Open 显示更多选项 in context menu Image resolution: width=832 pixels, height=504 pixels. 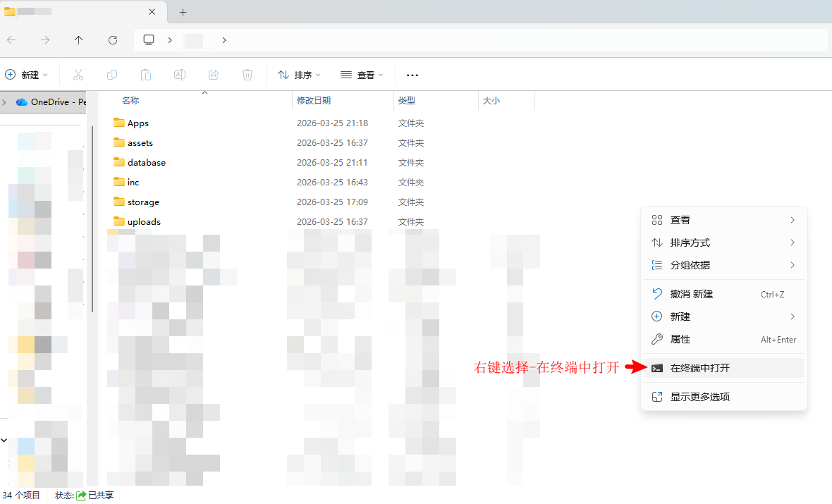(699, 397)
